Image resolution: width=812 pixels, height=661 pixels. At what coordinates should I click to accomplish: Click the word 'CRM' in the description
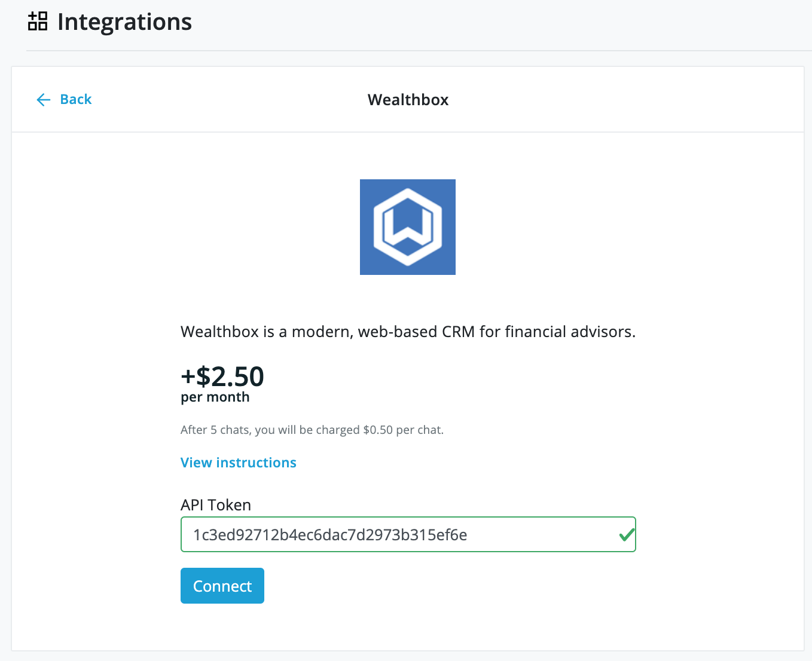[x=458, y=332]
